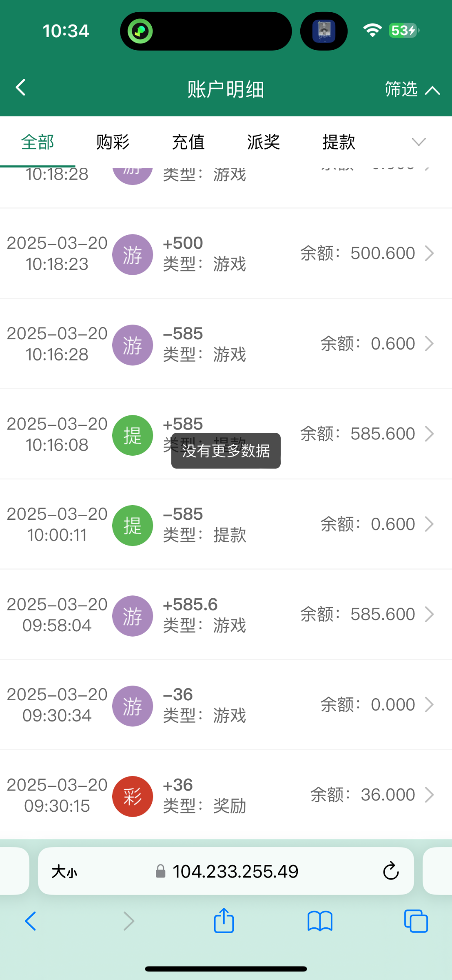Switch to the 充值 tab
This screenshot has height=980, width=452.
point(188,142)
